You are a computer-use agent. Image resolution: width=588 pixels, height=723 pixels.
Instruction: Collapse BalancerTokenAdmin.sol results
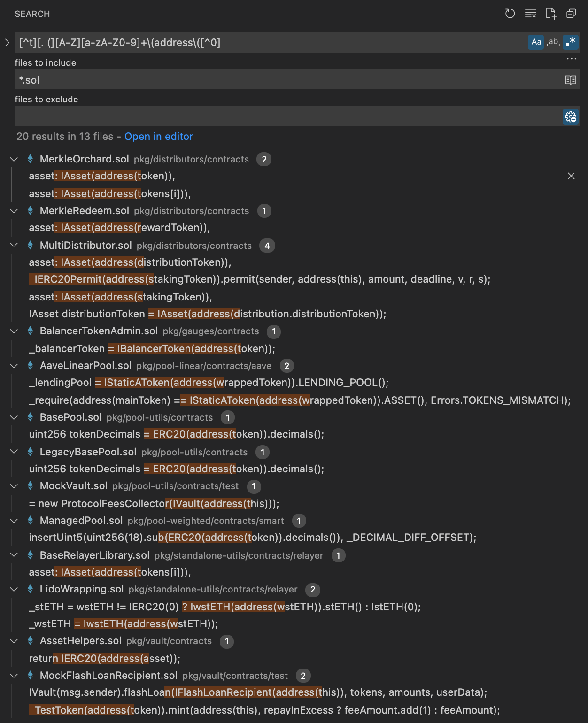pyautogui.click(x=14, y=331)
